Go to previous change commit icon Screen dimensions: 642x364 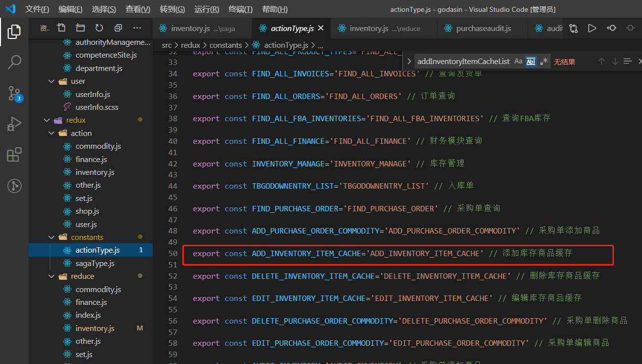coord(611,29)
